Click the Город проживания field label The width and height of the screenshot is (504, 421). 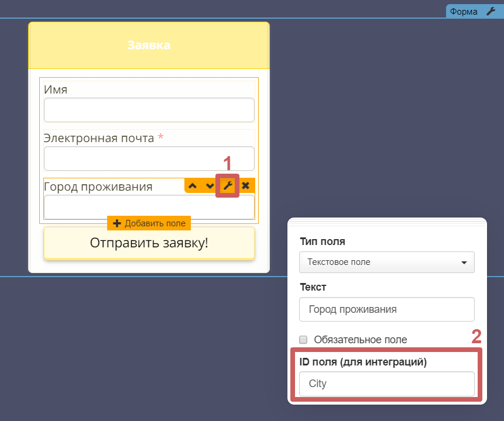pyautogui.click(x=98, y=187)
